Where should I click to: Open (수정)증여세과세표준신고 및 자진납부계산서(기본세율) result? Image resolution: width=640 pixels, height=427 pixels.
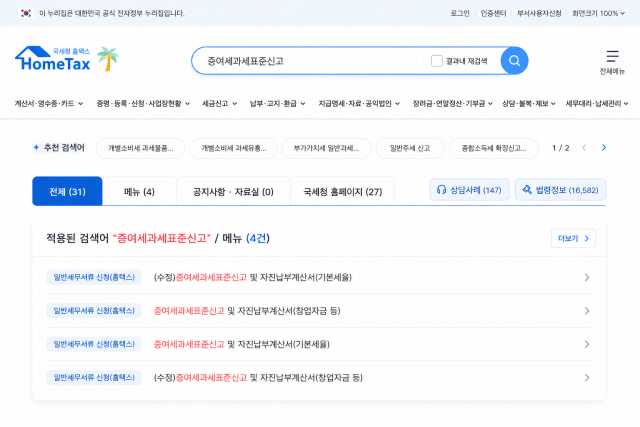[253, 278]
